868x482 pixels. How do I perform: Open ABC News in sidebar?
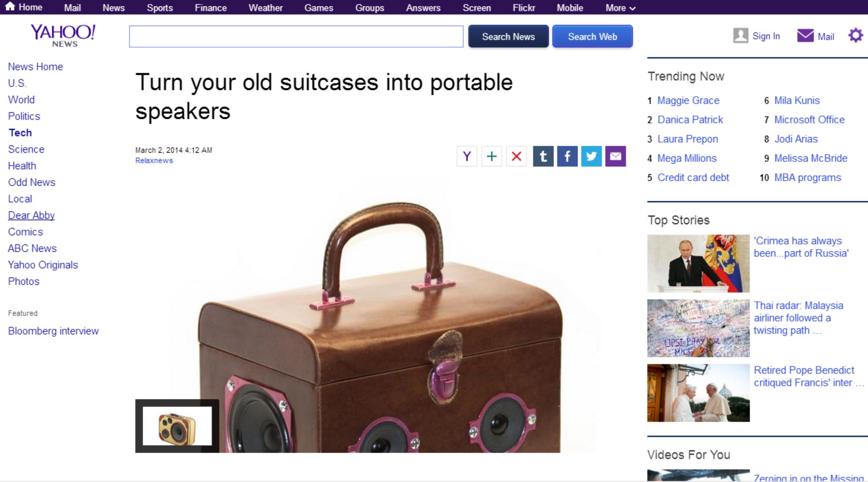click(x=32, y=248)
